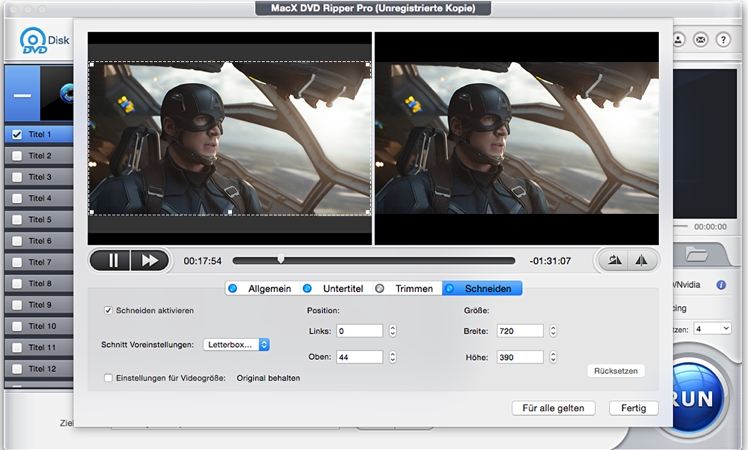Click the Für alle gelten button
This screenshot has height=450, width=748.
[553, 408]
